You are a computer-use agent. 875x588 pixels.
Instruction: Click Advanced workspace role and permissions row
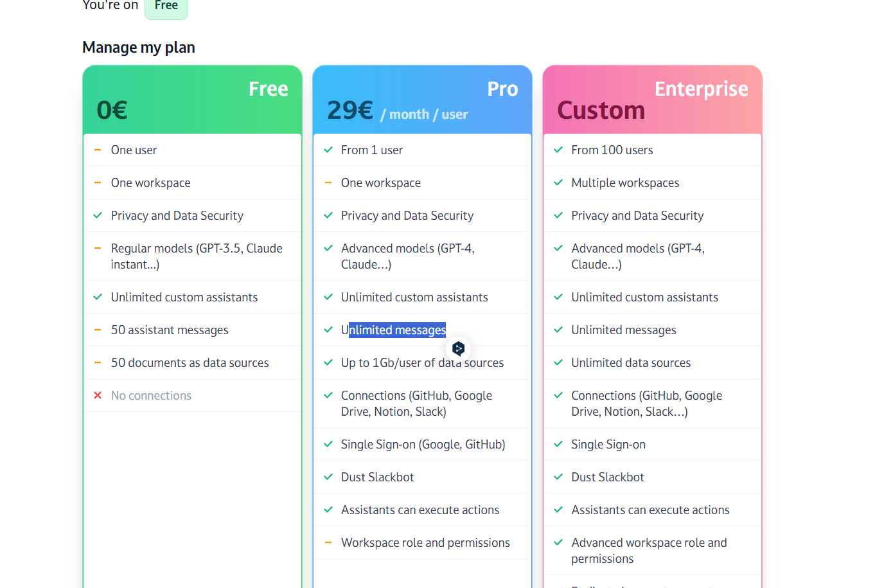click(649, 550)
